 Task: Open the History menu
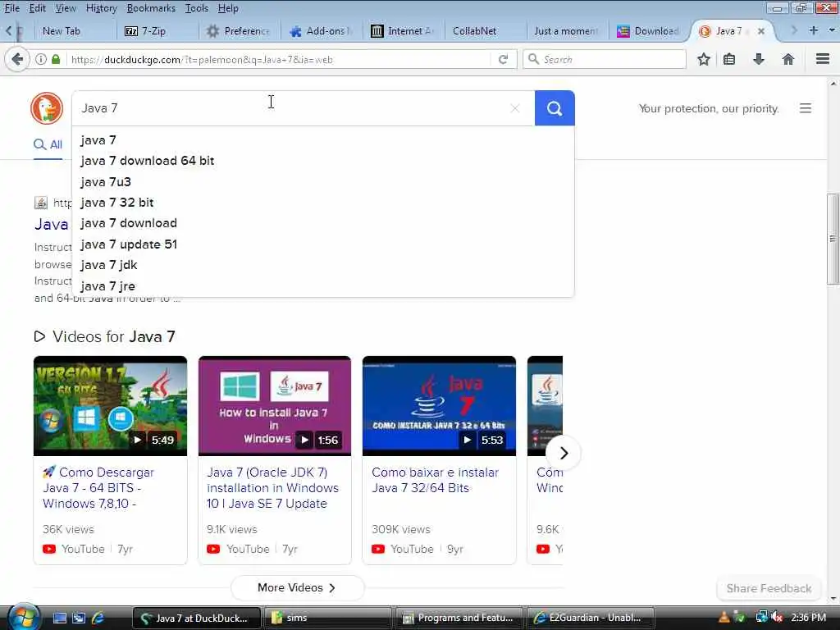(x=101, y=8)
